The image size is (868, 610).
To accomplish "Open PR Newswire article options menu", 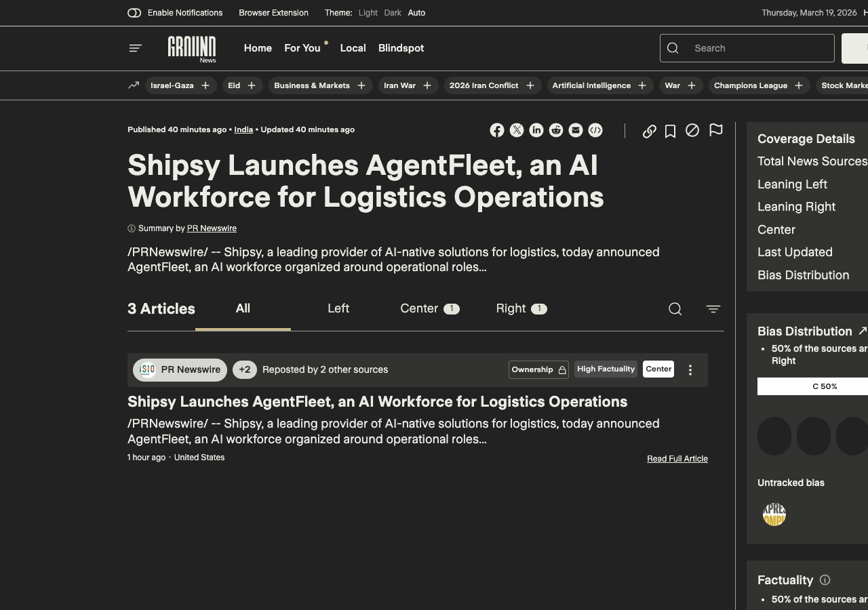I will point(690,370).
